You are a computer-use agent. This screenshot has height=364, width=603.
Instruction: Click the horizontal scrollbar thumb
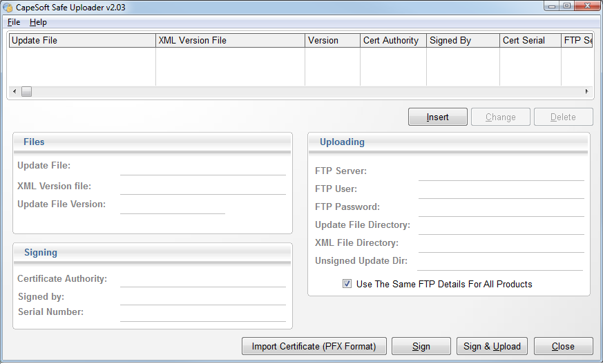point(26,91)
